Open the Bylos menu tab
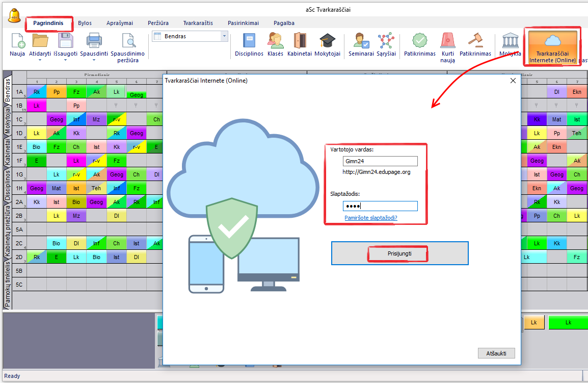 [85, 23]
